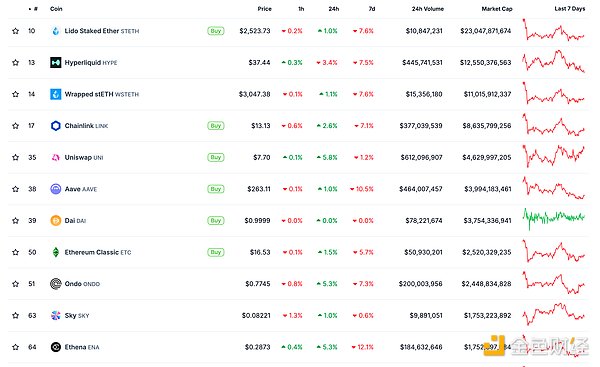Click the Chainlink hexagon logo icon
The image size is (600, 367).
coord(55,126)
